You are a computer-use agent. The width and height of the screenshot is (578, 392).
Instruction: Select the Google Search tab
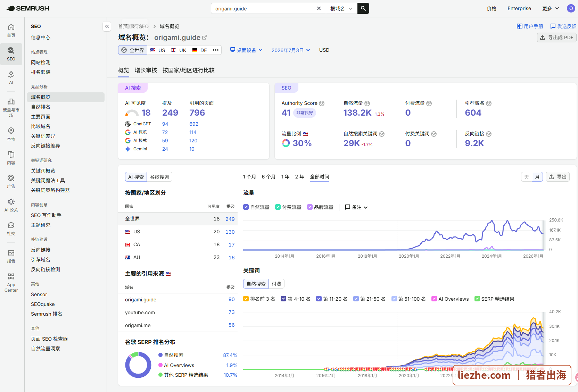(159, 177)
